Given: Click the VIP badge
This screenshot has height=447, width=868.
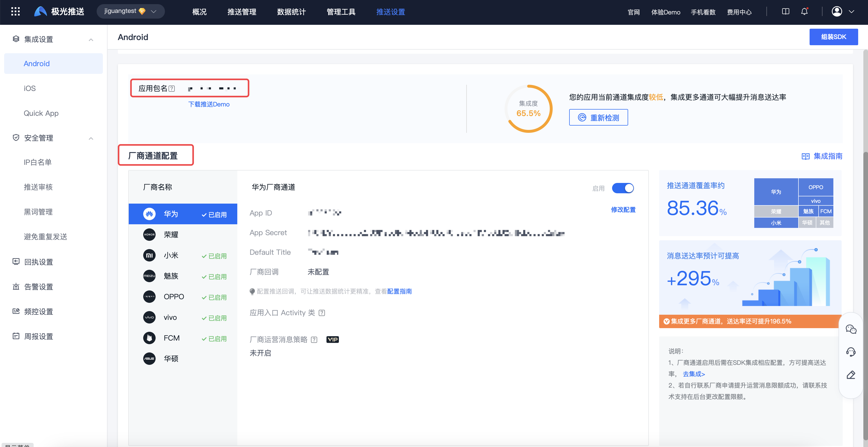Looking at the screenshot, I should (x=333, y=340).
